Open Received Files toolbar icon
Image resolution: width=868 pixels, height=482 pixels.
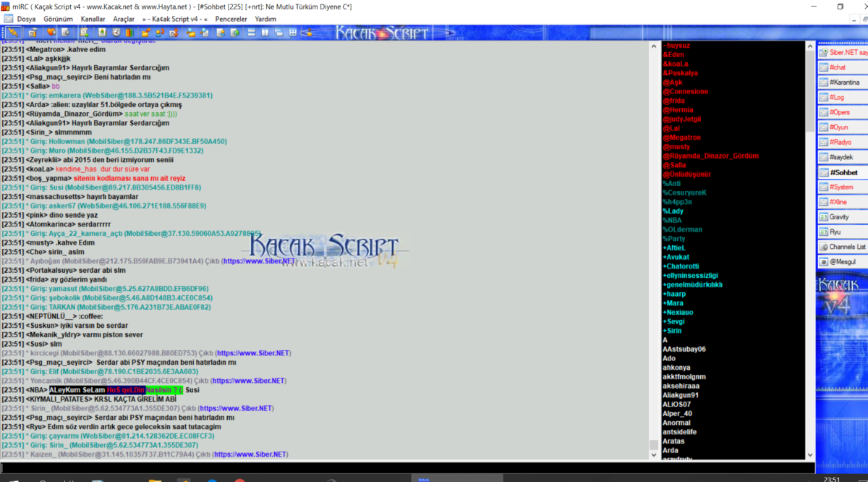click(x=191, y=33)
